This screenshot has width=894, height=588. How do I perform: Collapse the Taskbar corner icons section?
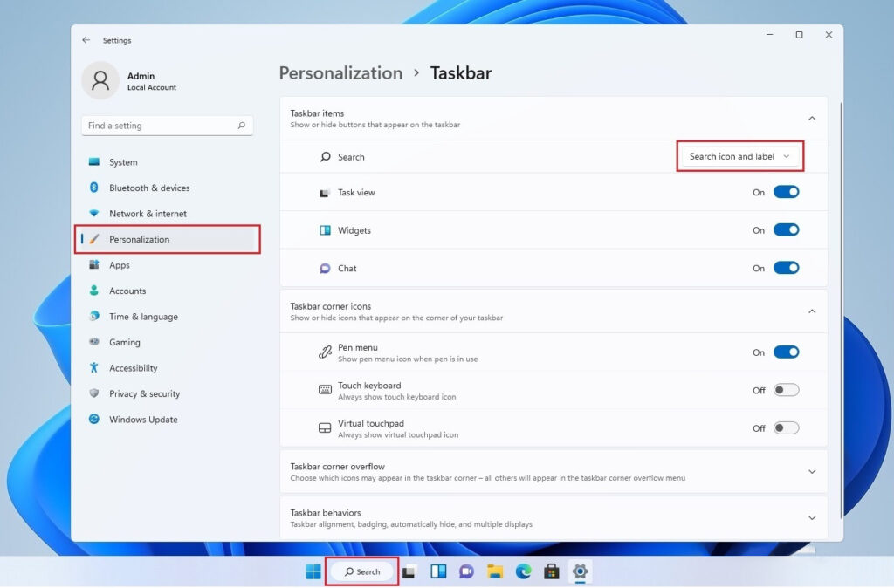pos(811,311)
